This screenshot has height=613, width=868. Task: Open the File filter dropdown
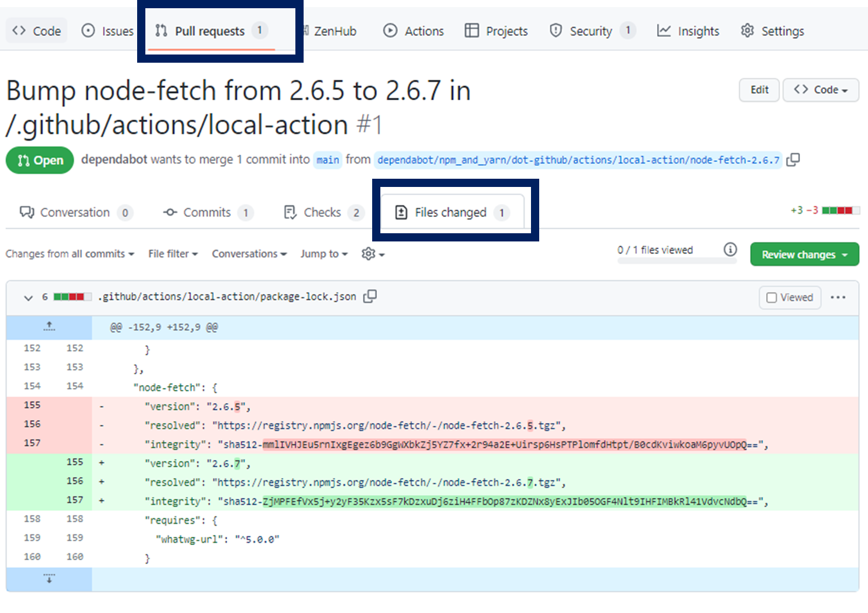(x=173, y=254)
